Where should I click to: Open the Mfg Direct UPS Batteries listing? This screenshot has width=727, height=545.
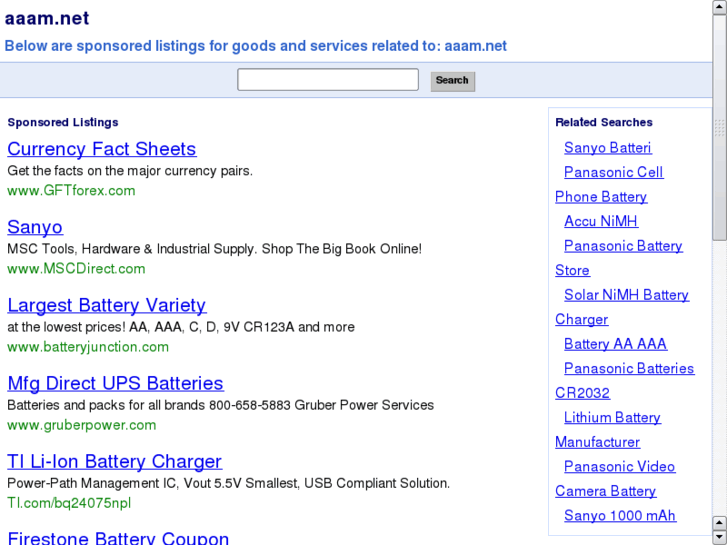click(x=115, y=383)
